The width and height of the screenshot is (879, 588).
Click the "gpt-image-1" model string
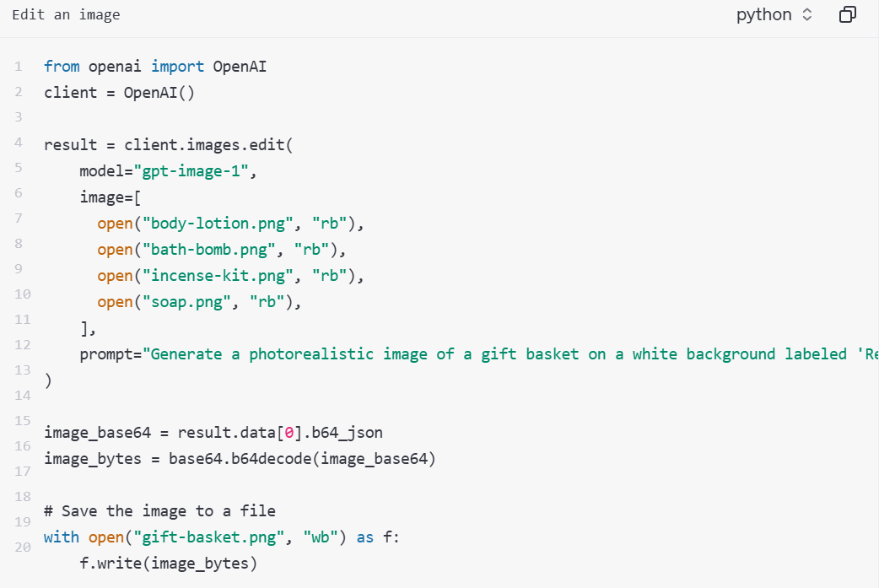pos(191,171)
